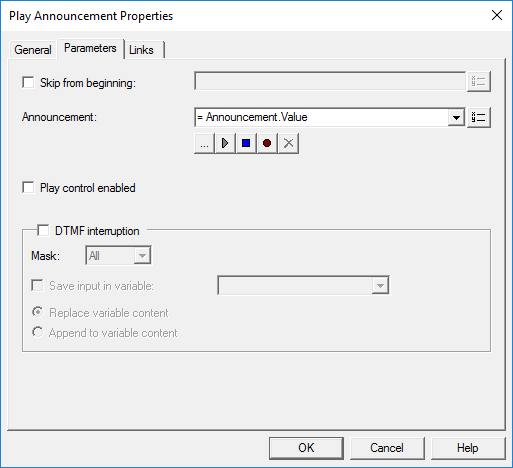
Task: Tick the Play control enabled checkbox
Action: point(28,187)
